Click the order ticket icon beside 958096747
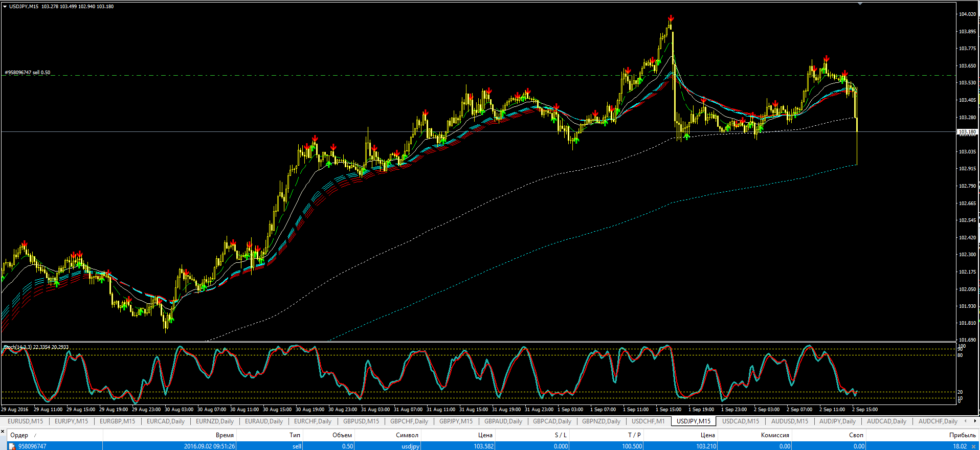 pos(12,446)
